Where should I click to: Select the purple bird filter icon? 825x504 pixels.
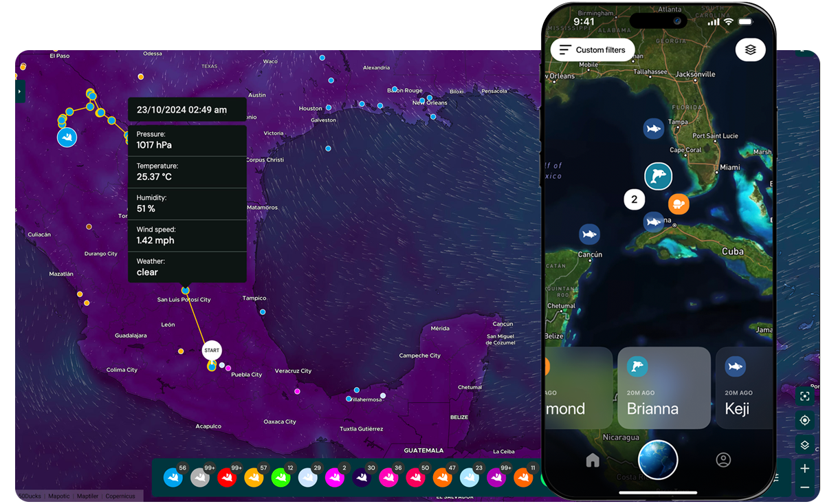click(x=496, y=477)
